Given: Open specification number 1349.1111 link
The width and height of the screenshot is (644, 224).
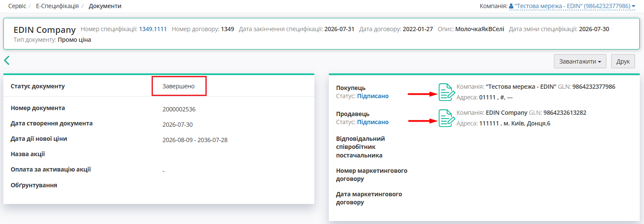Looking at the screenshot, I should (153, 29).
